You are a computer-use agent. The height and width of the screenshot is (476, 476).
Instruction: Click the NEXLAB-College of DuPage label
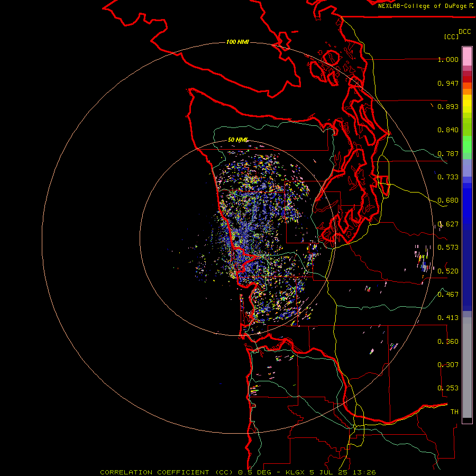pyautogui.click(x=422, y=6)
